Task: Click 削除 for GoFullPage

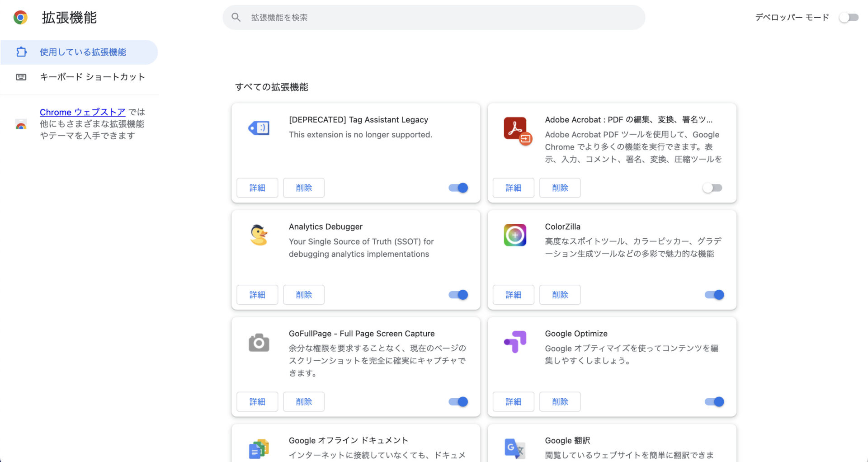Action: coord(304,401)
